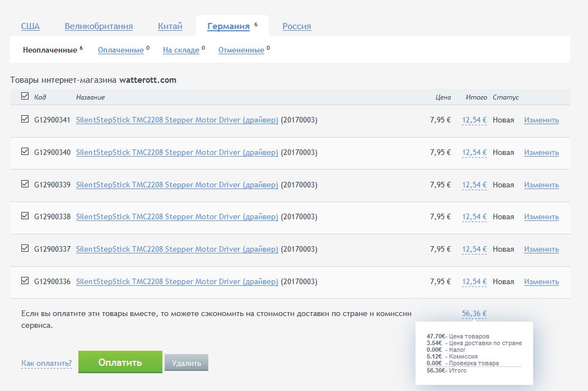This screenshot has width=588, height=391.
Task: Toggle checkbox for order G12900336
Action: coord(25,281)
